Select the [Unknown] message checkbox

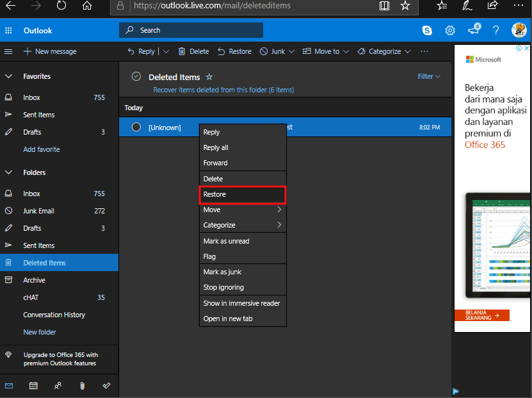tap(135, 127)
